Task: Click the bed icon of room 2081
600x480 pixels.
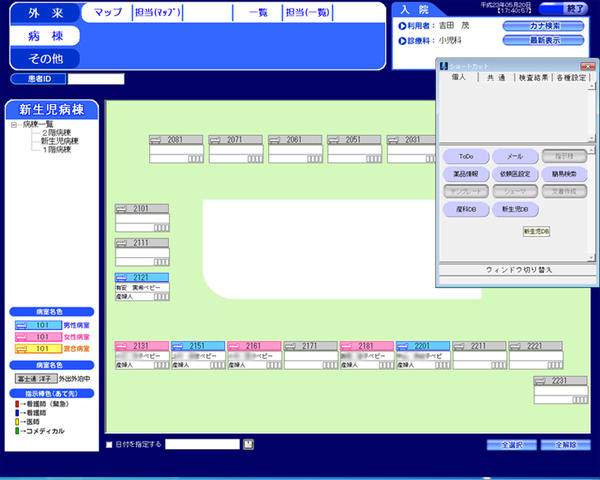Action: click(155, 140)
